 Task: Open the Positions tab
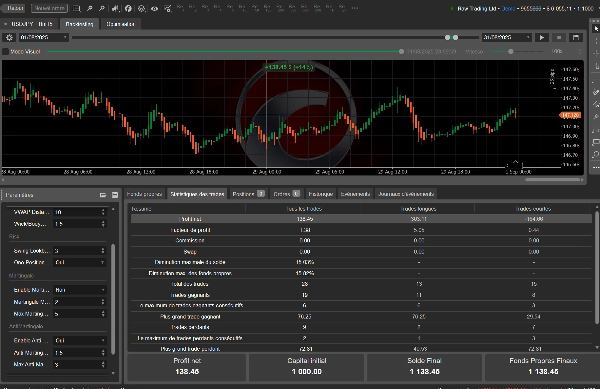point(248,194)
